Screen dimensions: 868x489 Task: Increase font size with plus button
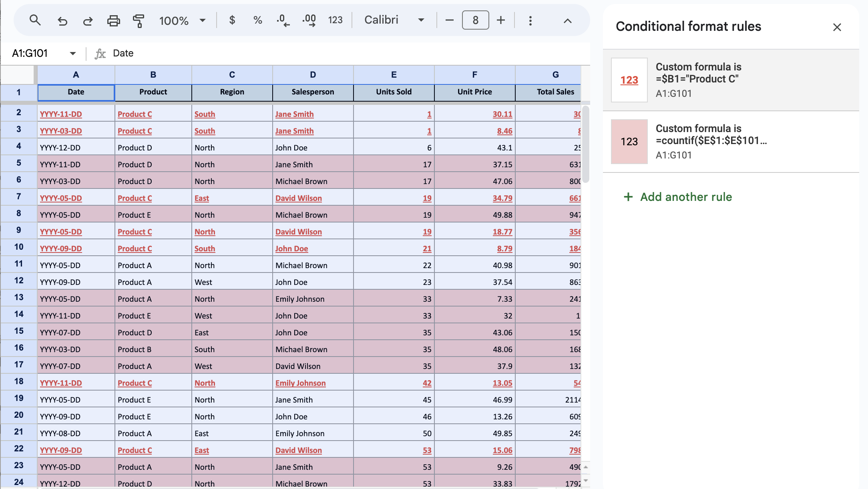(500, 20)
